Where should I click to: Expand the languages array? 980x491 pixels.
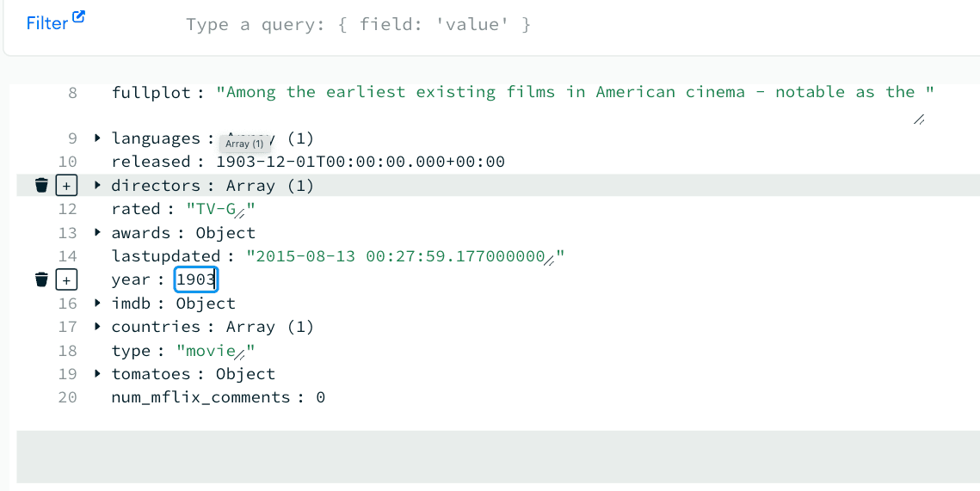click(98, 138)
